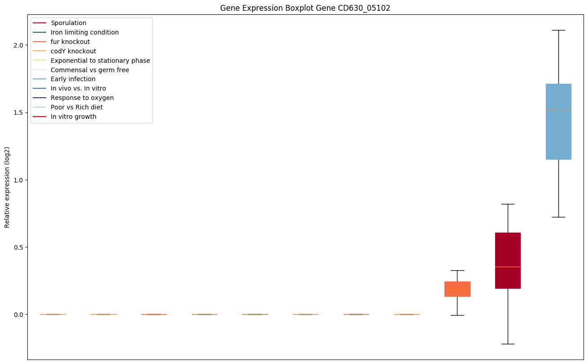
Task: Select 'In vivo vs. In vitro' legend entry
Action: [78, 89]
